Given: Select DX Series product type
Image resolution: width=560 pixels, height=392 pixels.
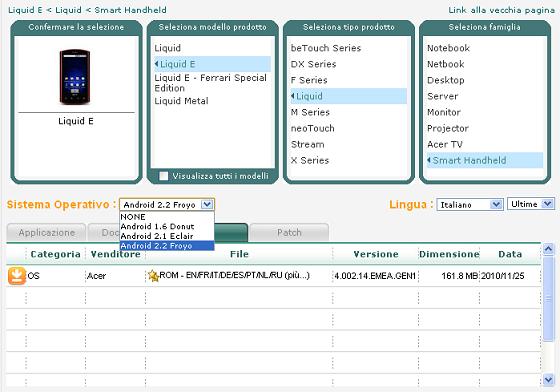Looking at the screenshot, I should [313, 64].
